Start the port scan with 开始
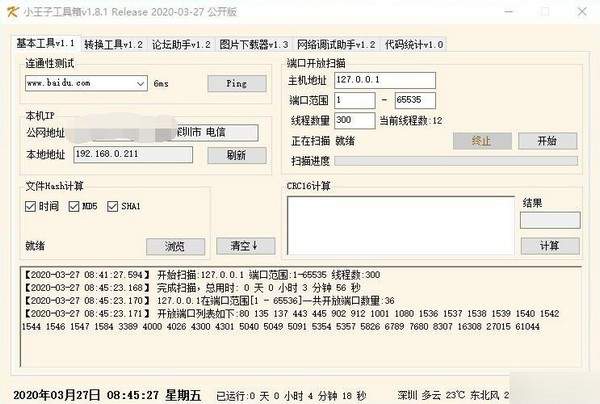Screen dimensions: 600x404 546,141
